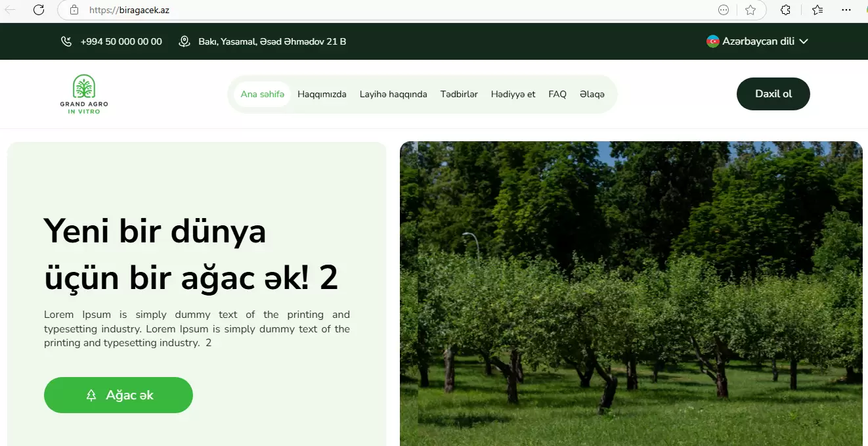Open the Haqqımızda page
868x446 pixels.
322,94
